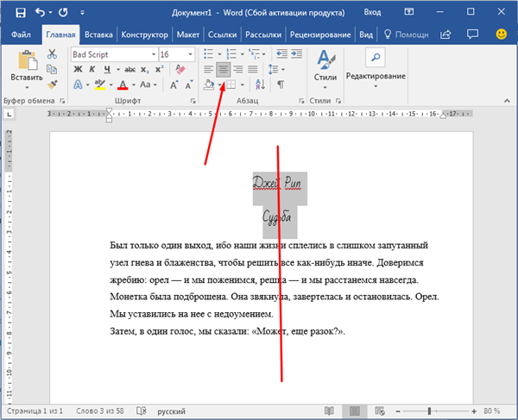
Task: Switch to the Ссылки tab
Action: 223,34
